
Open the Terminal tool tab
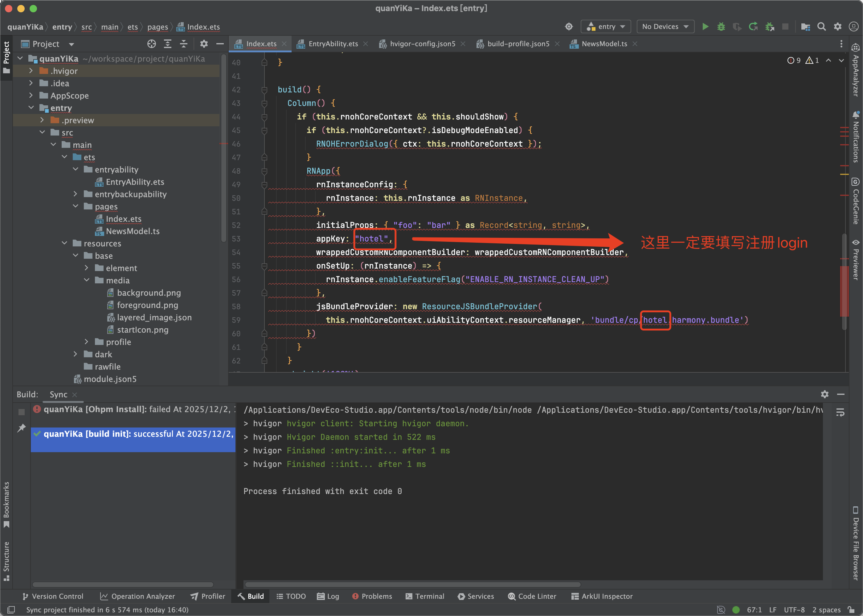(425, 596)
